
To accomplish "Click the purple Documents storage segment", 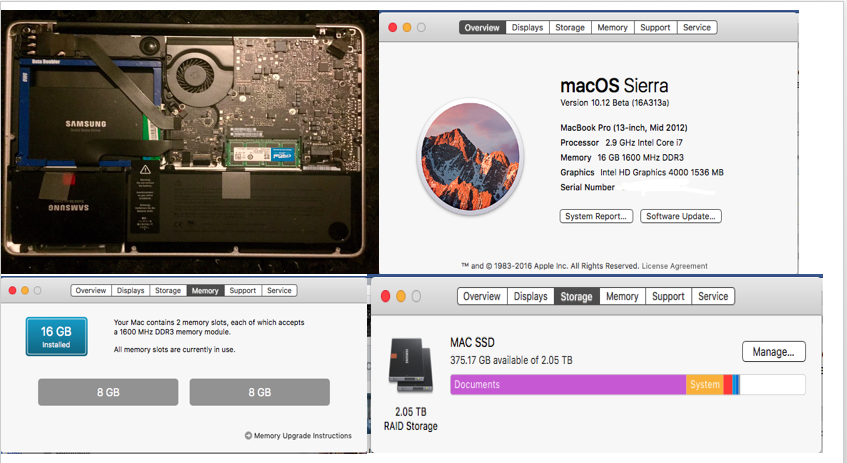I will click(x=568, y=385).
